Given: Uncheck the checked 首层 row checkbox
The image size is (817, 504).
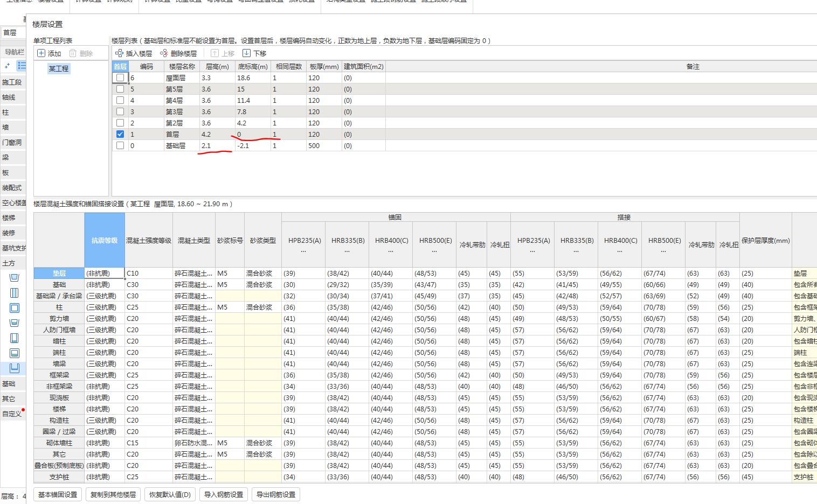Looking at the screenshot, I should click(x=120, y=134).
